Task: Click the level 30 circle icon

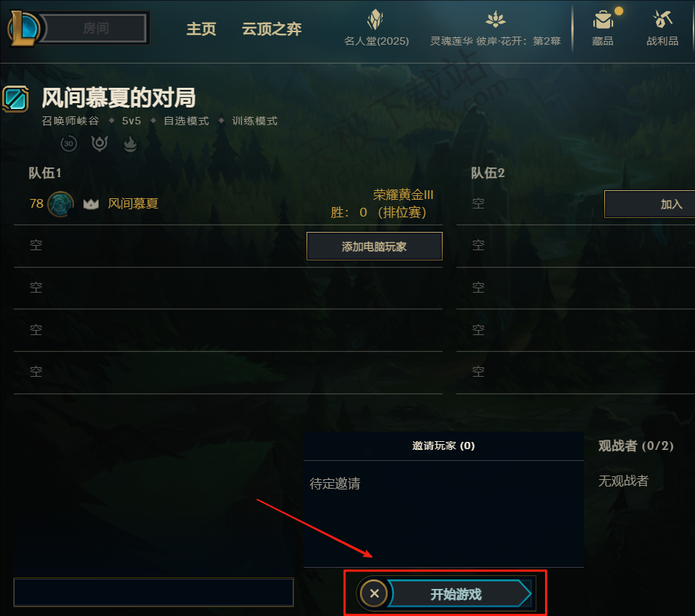Action: coord(69,143)
